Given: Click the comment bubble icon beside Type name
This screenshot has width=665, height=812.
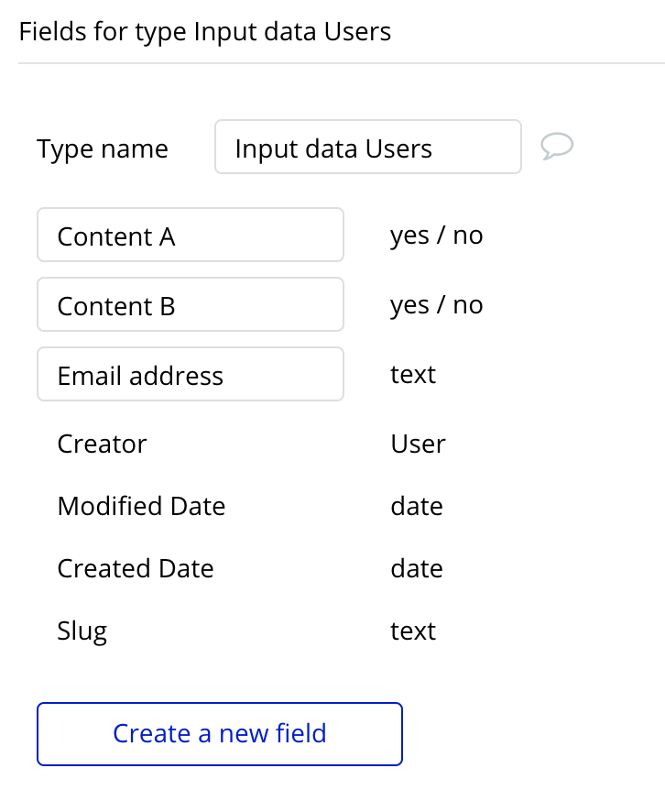Looking at the screenshot, I should pyautogui.click(x=557, y=146).
